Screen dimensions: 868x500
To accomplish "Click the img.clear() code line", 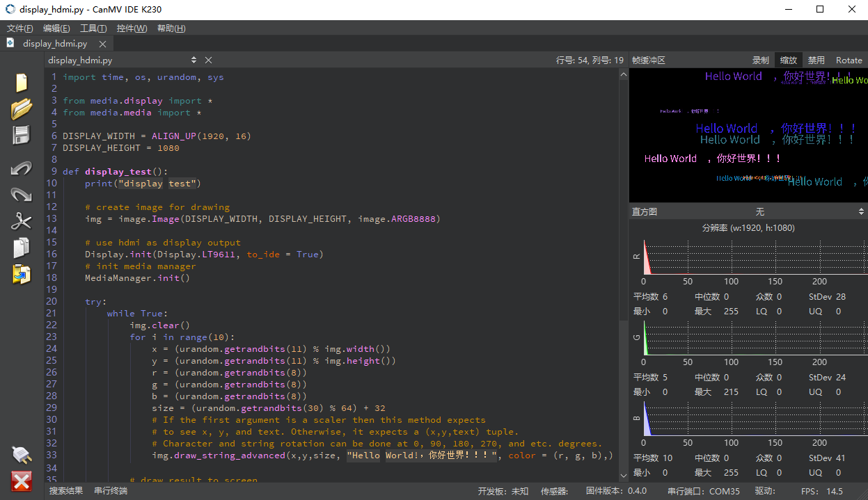I will [159, 325].
